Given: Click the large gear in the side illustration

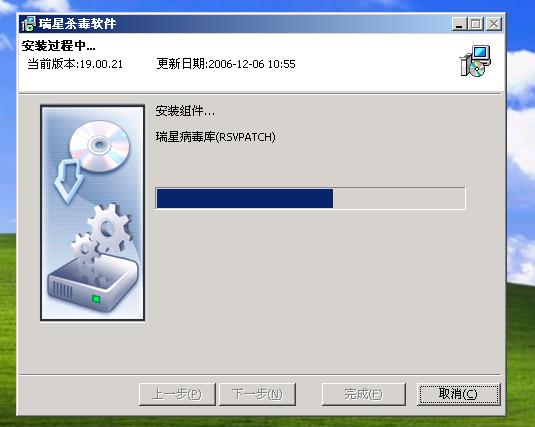Looking at the screenshot, I should (x=110, y=228).
